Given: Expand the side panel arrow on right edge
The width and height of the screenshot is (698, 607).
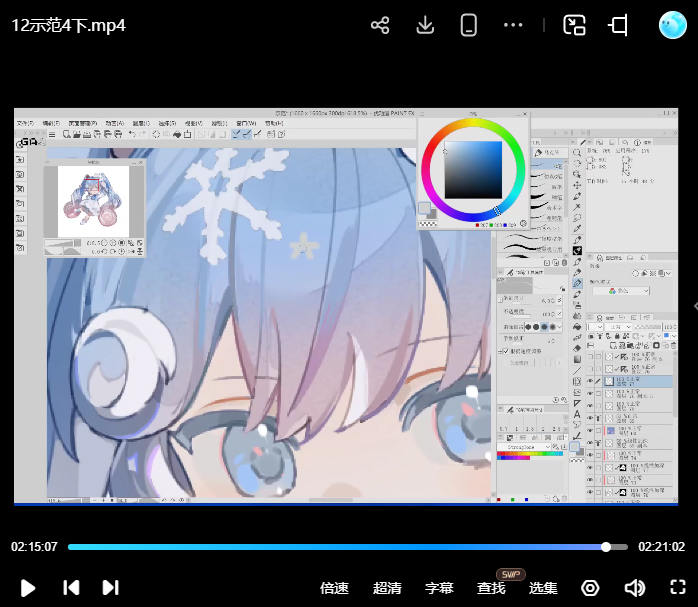Looking at the screenshot, I should [695, 306].
